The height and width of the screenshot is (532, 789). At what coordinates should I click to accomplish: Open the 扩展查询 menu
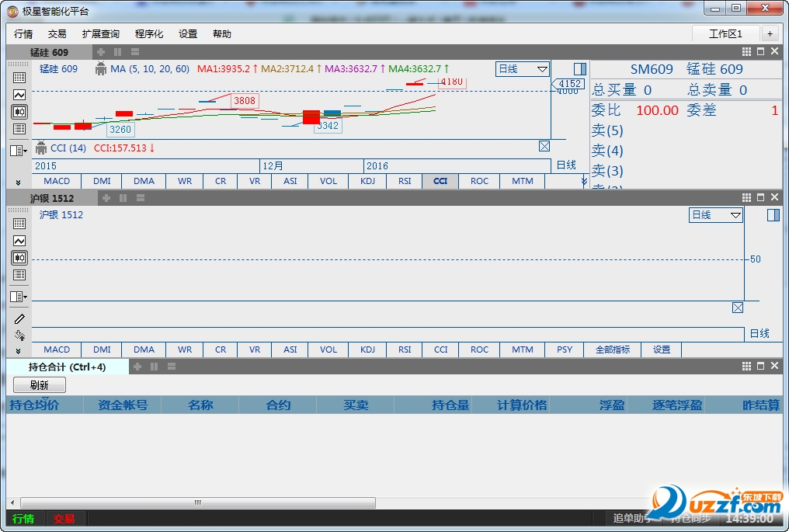101,33
